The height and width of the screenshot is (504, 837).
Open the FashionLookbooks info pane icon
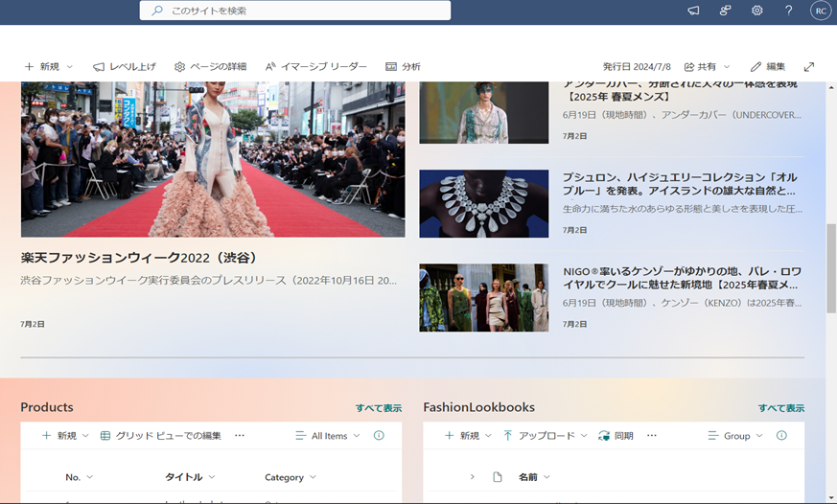pos(781,435)
